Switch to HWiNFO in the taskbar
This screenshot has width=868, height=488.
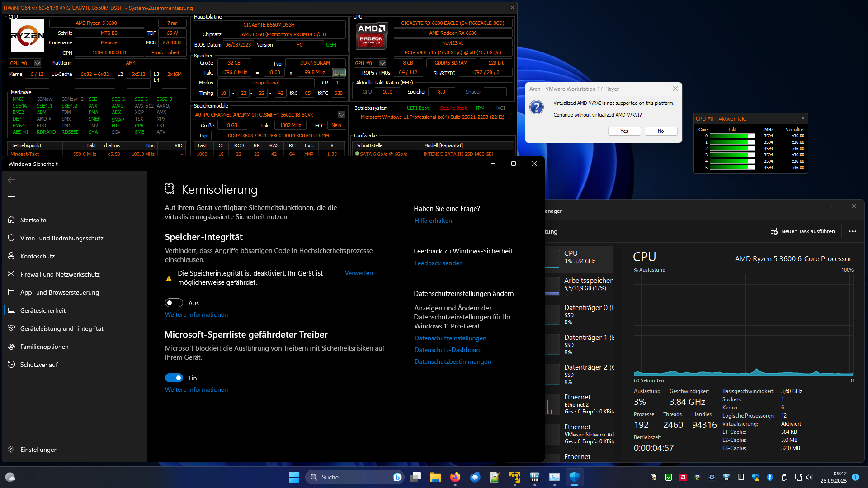pyautogui.click(x=535, y=477)
